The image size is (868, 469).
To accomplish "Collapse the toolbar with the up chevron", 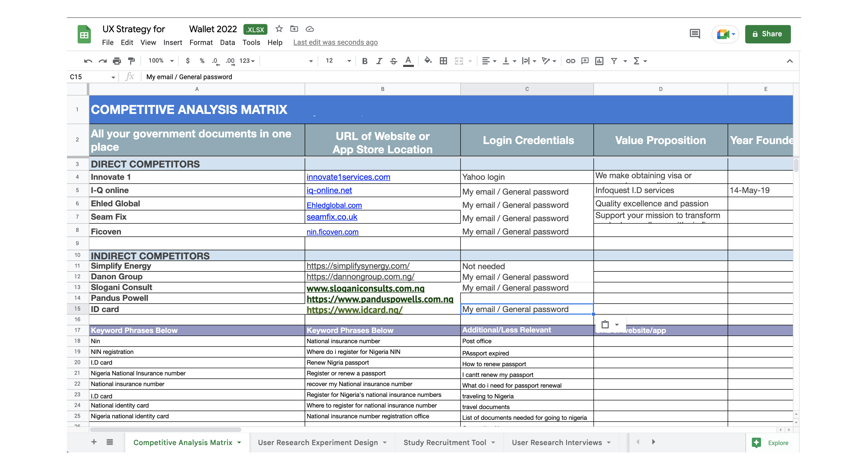I will pos(789,61).
